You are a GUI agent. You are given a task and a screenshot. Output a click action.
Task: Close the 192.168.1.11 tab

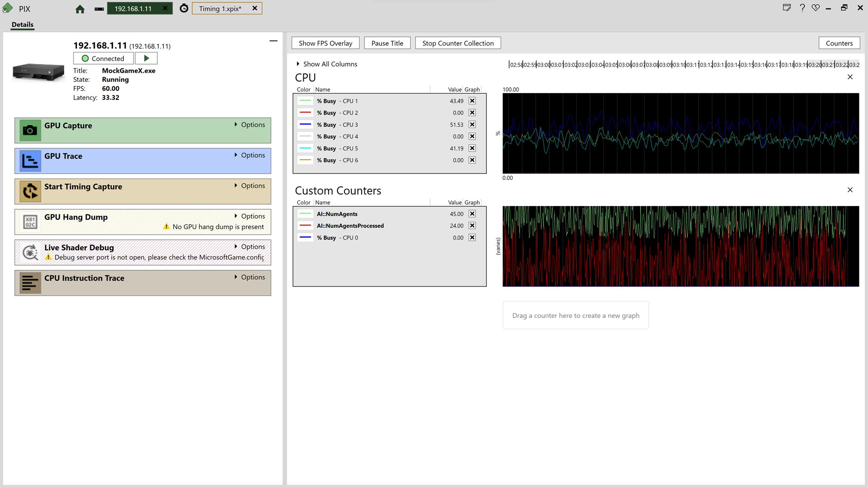point(165,9)
